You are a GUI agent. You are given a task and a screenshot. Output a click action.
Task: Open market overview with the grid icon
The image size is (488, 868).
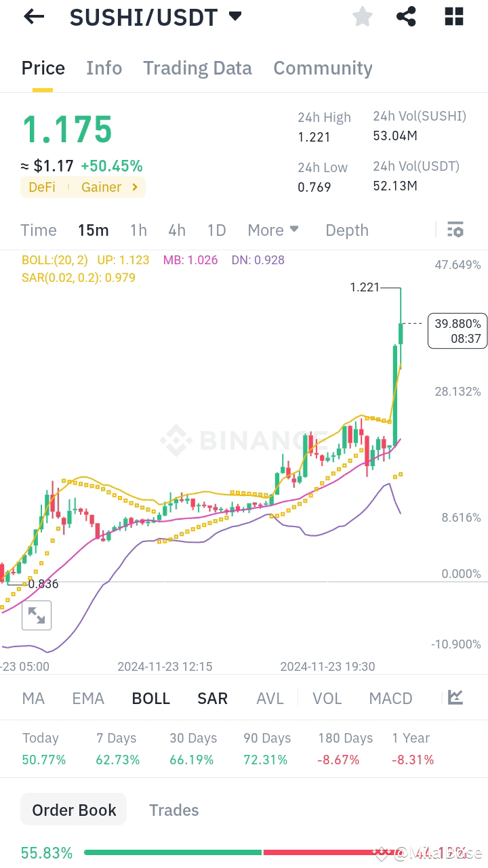pyautogui.click(x=453, y=16)
